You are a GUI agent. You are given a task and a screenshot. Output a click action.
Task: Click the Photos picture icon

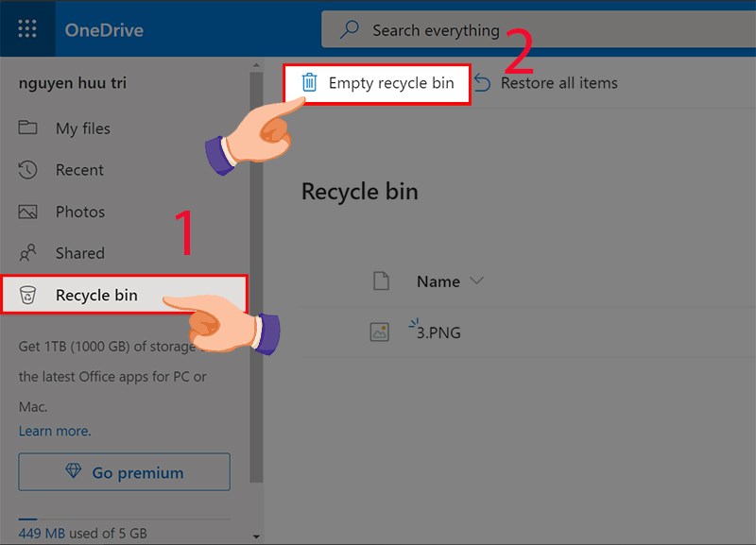(x=27, y=212)
